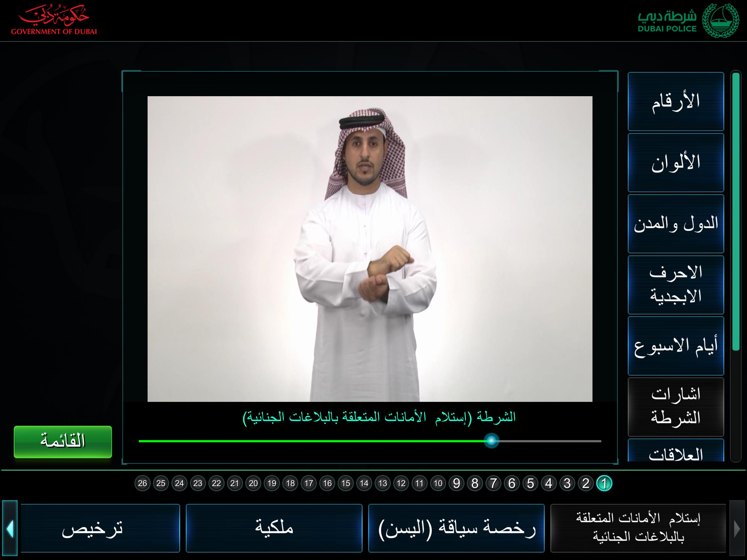The width and height of the screenshot is (747, 560).
Task: Go to page 6 indicator
Action: [512, 483]
